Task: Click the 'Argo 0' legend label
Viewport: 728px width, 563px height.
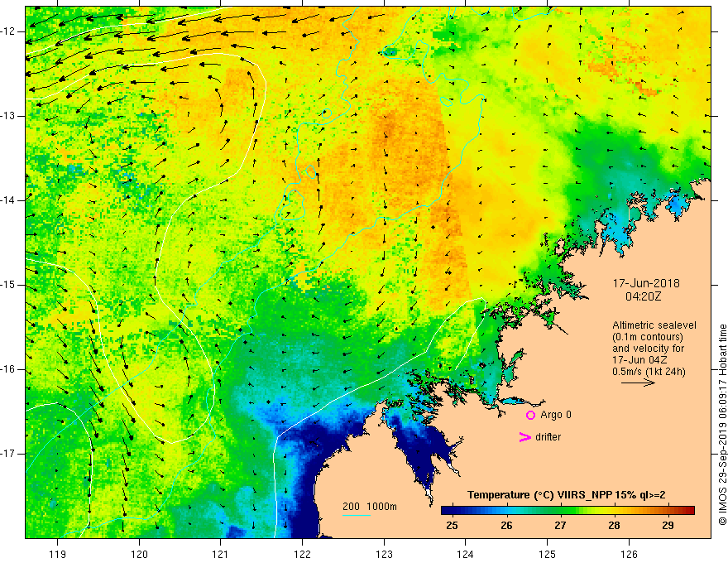Action: tap(556, 415)
